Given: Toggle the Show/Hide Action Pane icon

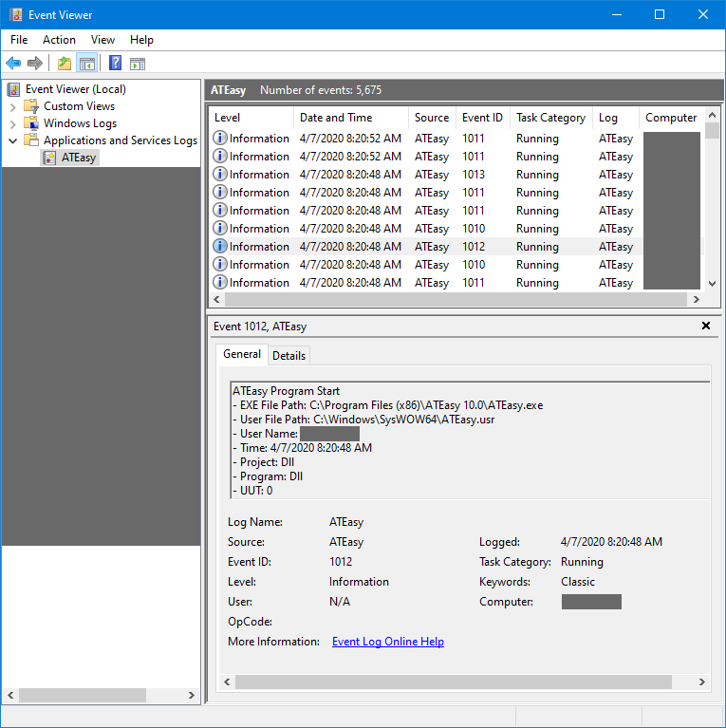Looking at the screenshot, I should [x=138, y=64].
